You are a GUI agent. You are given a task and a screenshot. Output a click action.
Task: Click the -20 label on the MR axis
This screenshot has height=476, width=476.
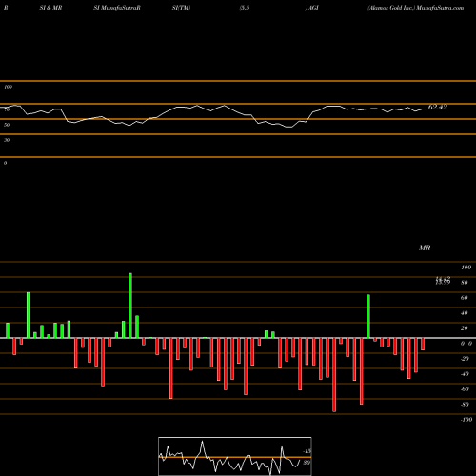click(465, 359)
